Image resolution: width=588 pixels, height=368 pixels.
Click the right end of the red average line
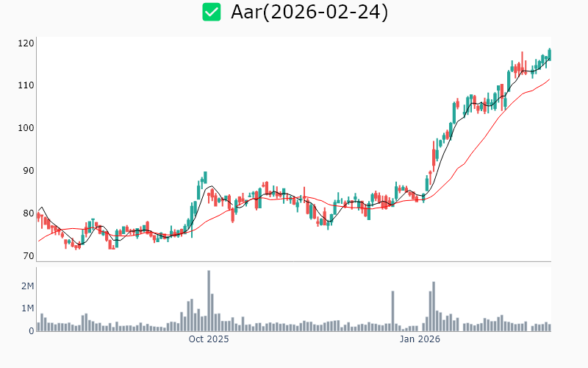pos(549,79)
